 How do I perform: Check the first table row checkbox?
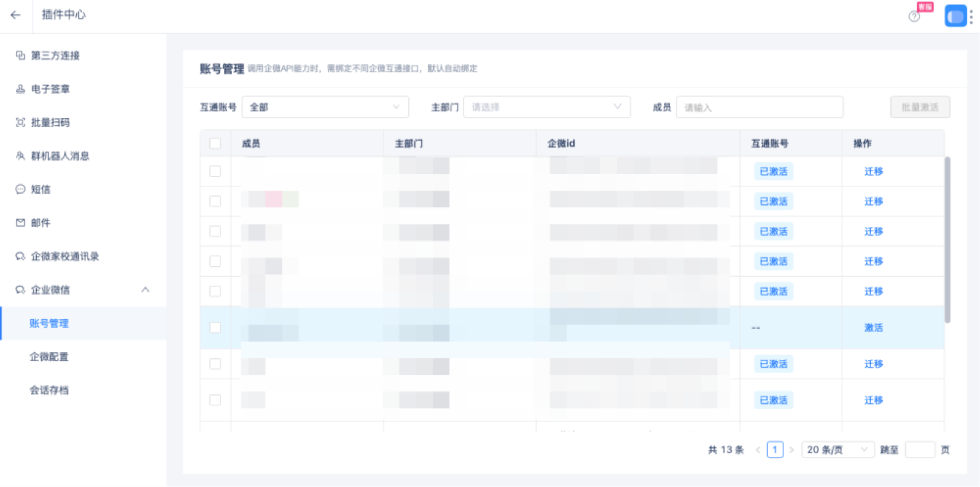click(215, 171)
